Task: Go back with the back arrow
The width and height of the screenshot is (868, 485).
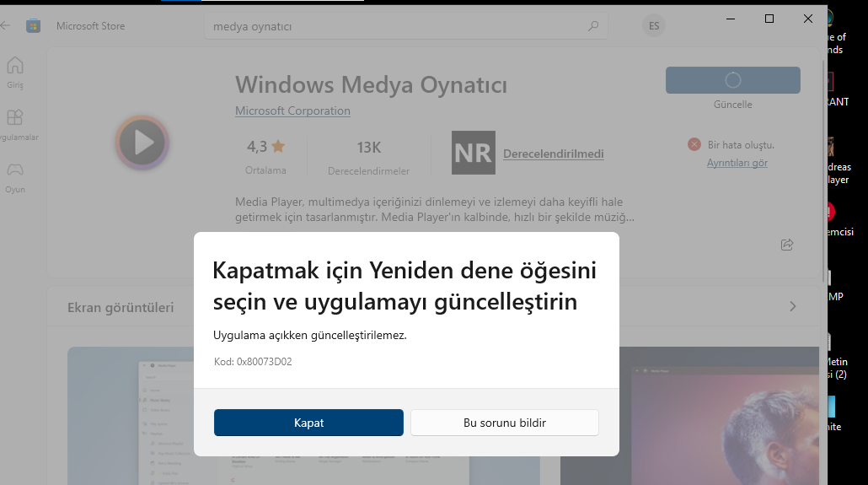Action: pos(6,25)
